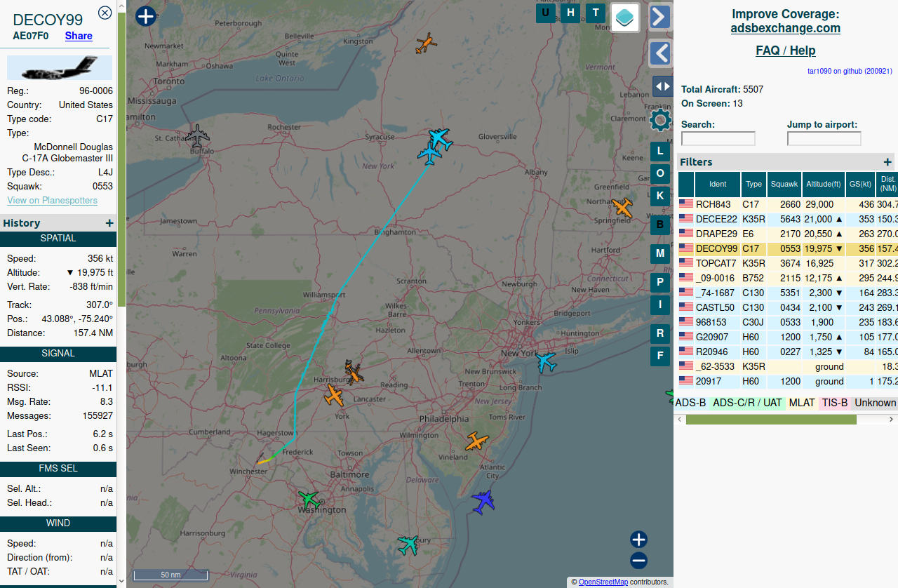Toggle the O map option button
Viewport: 898px width, 588px height.
click(659, 173)
